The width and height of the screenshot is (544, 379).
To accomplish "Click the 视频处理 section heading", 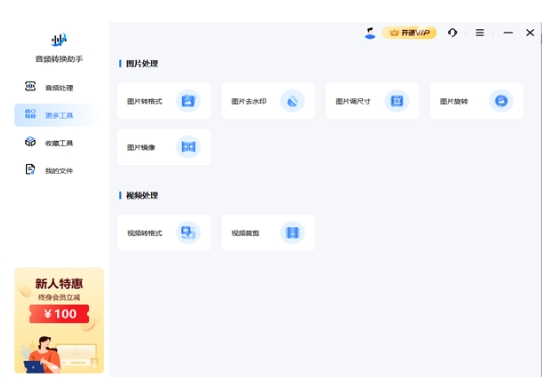I will 142,195.
